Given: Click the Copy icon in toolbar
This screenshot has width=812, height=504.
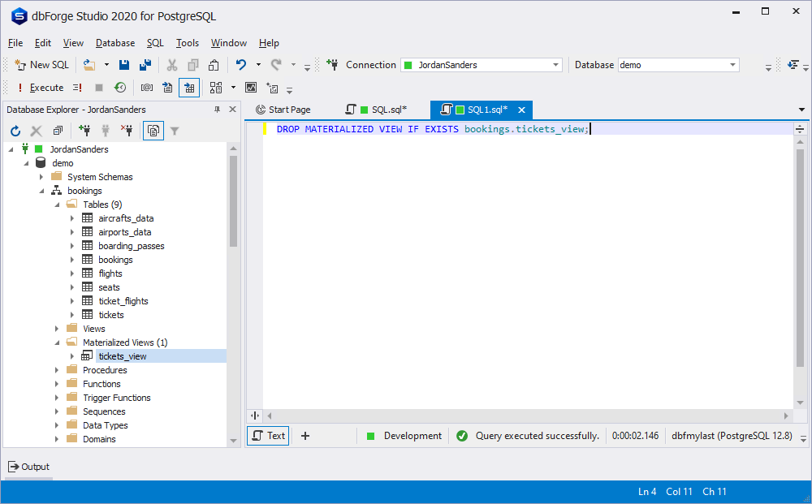Looking at the screenshot, I should [193, 65].
